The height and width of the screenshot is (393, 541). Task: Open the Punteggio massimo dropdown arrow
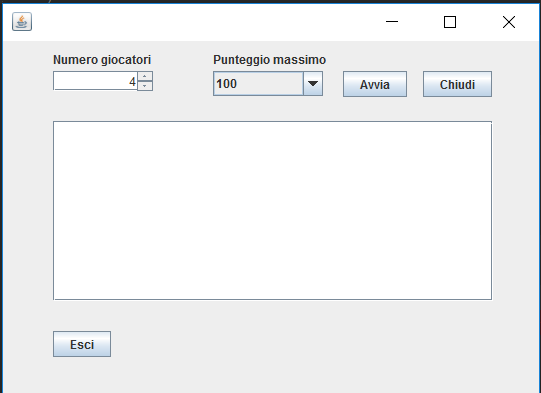(313, 83)
